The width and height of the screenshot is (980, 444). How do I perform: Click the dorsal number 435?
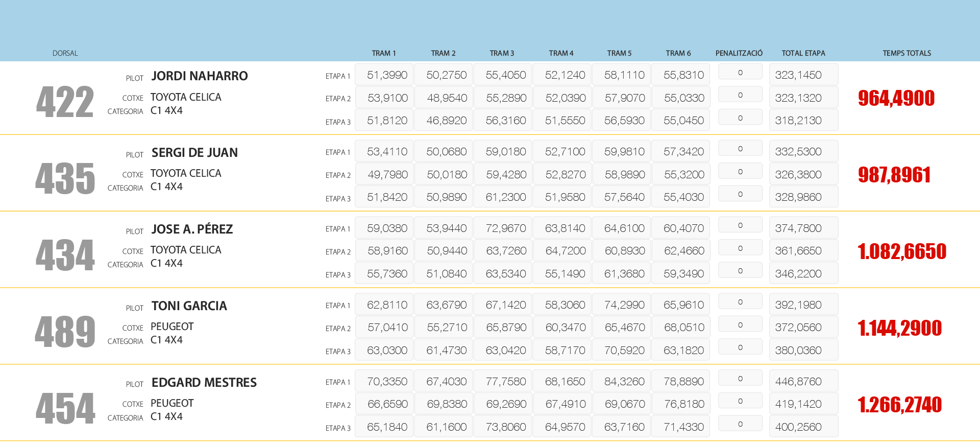point(65,179)
